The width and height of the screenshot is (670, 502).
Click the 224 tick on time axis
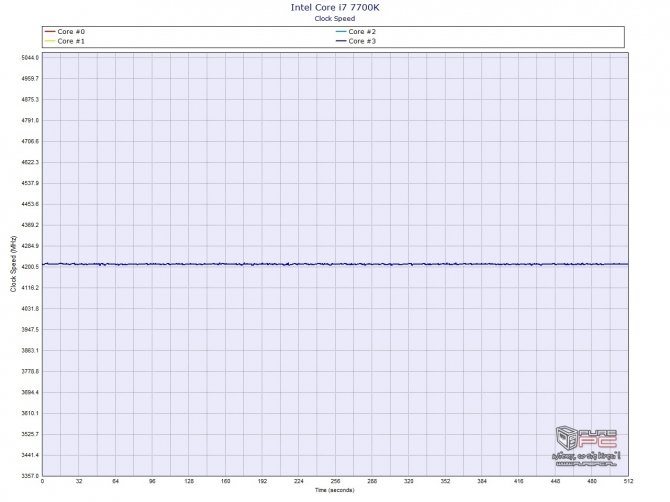coord(299,481)
